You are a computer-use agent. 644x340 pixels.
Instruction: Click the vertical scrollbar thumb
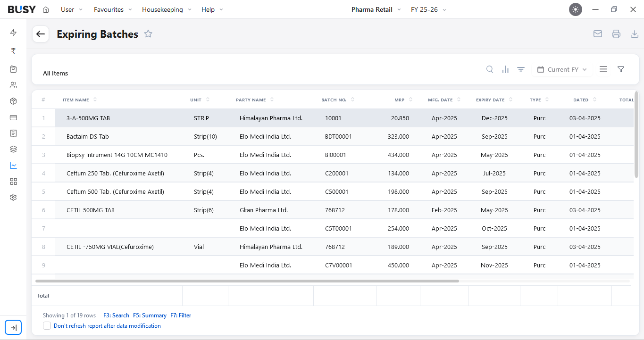[x=636, y=134]
